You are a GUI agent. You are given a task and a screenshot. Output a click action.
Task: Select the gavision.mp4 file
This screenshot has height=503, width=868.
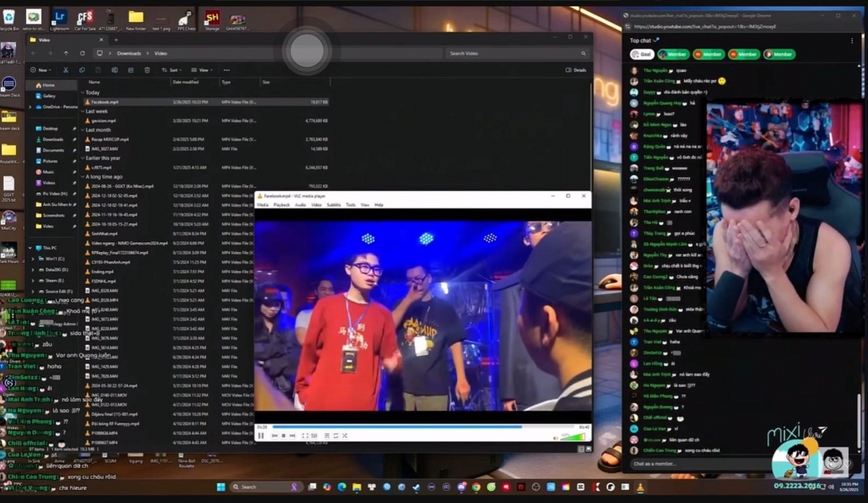(x=104, y=120)
